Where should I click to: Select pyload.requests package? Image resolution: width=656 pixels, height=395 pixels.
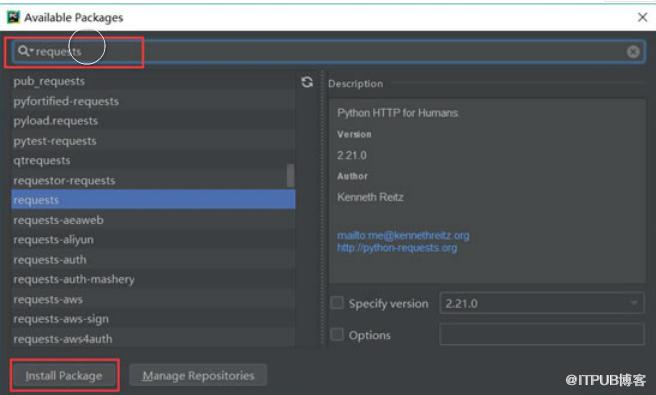[x=153, y=121]
